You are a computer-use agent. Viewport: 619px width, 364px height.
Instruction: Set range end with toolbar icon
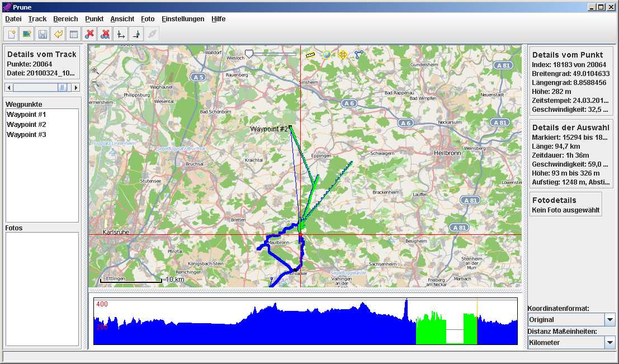click(x=135, y=34)
